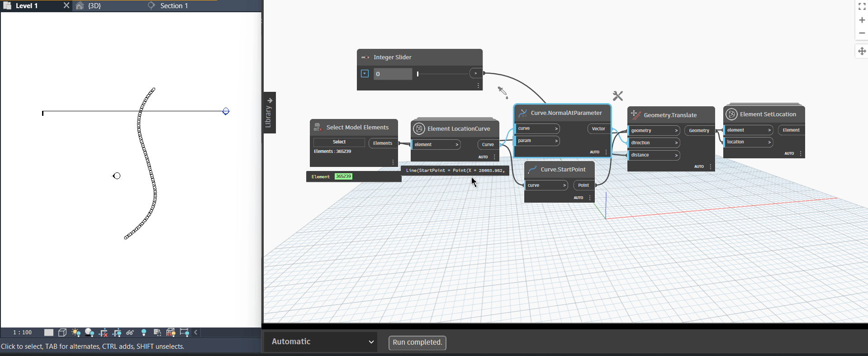Open Integer Slider node options menu dots
The width and height of the screenshot is (868, 356).
point(478,85)
